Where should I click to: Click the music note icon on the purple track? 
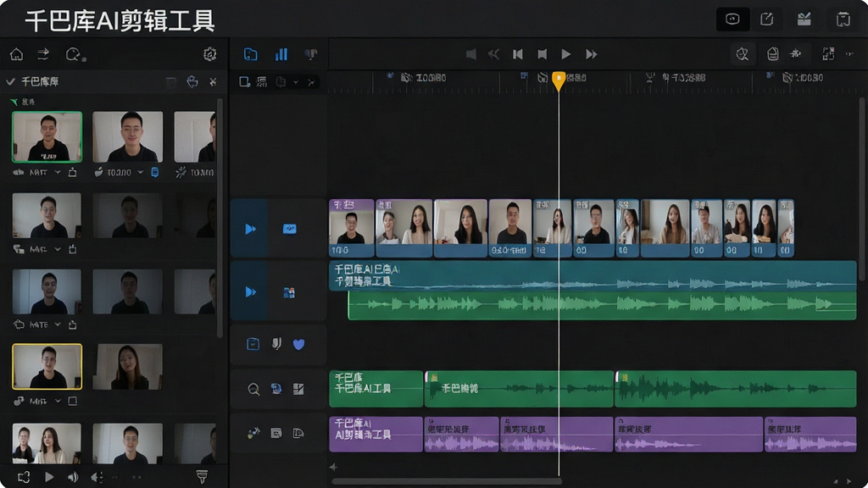click(253, 433)
